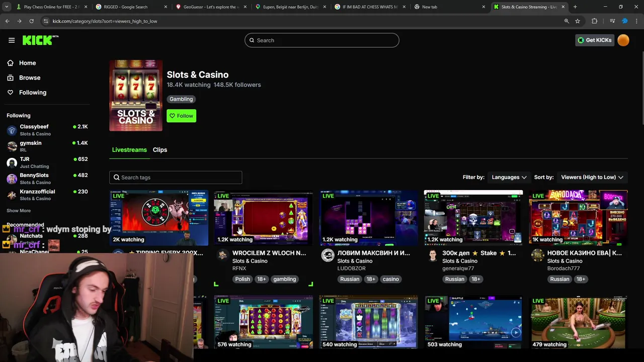Click the Search tags field
Viewport: 644px width, 362px height.
176,177
